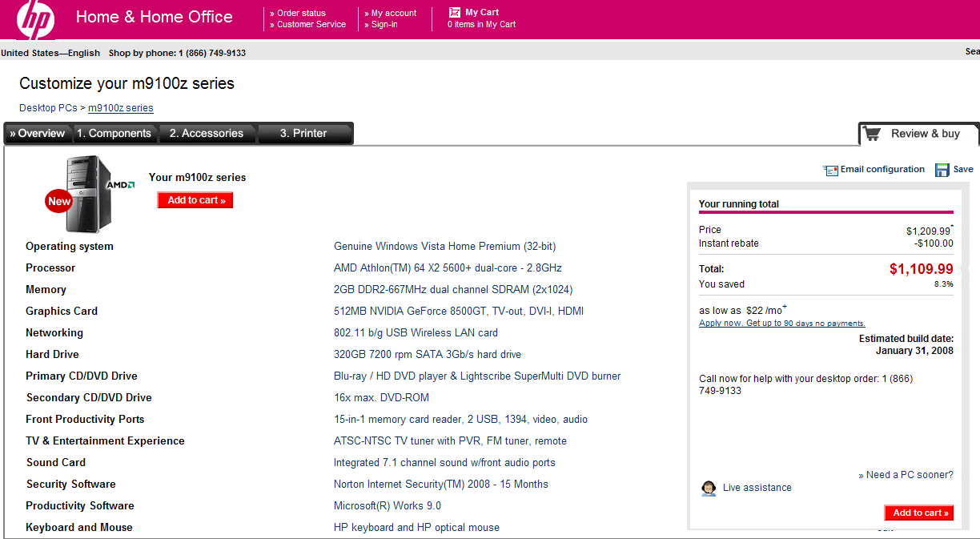This screenshot has height=539, width=980.
Task: Click the HP logo
Action: pos(35,19)
